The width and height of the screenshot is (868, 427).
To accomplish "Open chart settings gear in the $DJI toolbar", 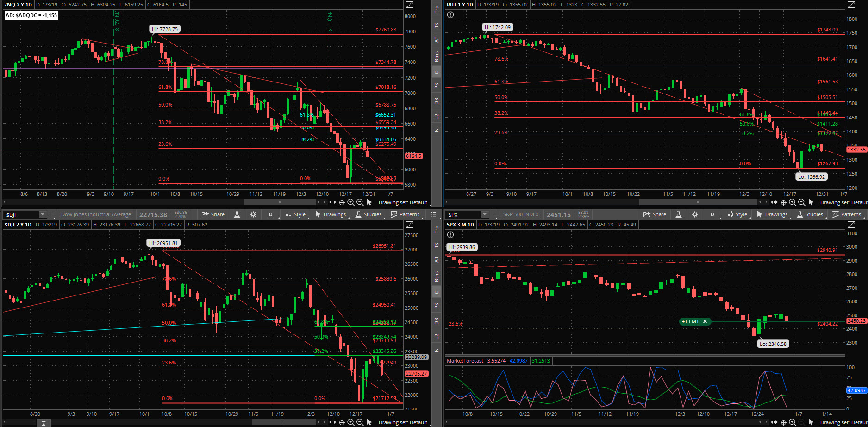I will [x=253, y=214].
